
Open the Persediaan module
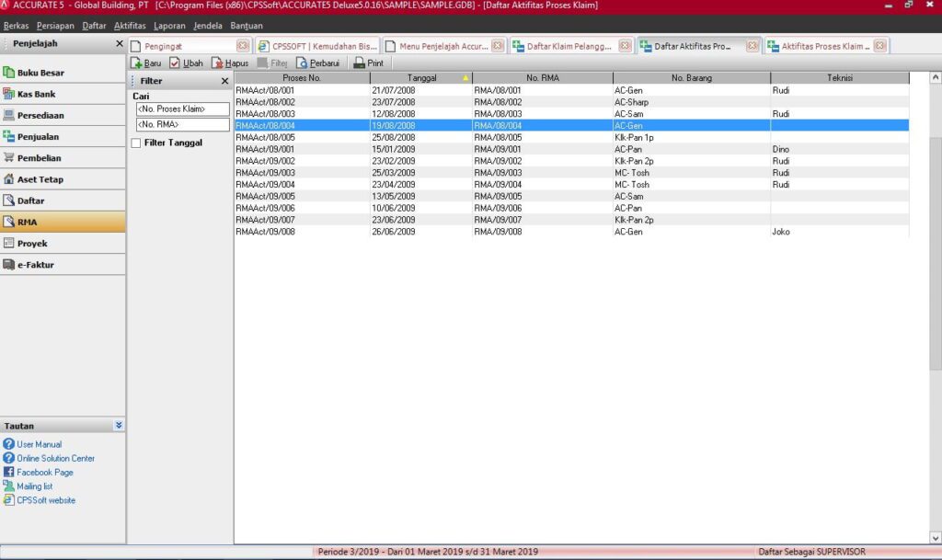[40, 116]
